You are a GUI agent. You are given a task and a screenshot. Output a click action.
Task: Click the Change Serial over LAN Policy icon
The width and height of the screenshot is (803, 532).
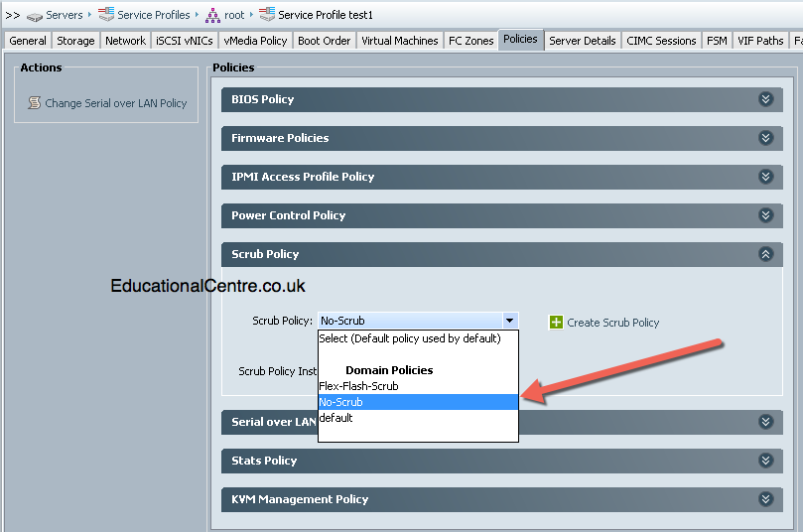click(x=35, y=103)
